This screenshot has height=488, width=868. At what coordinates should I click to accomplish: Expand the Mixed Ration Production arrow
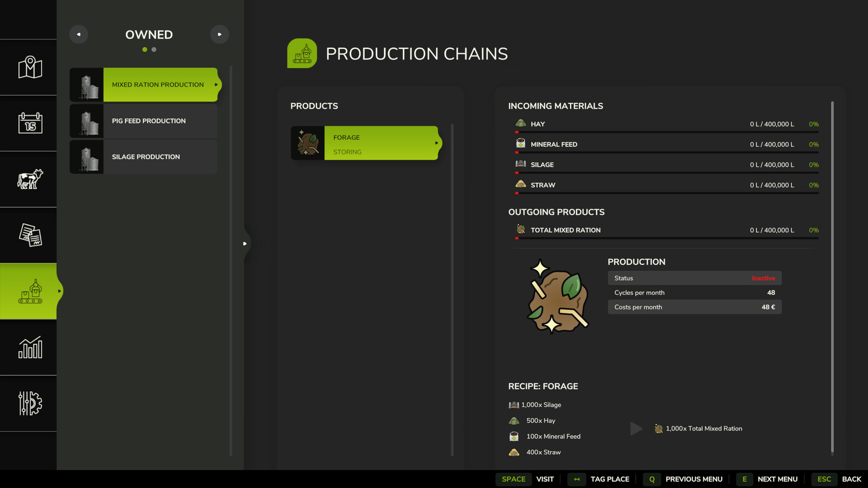[216, 85]
